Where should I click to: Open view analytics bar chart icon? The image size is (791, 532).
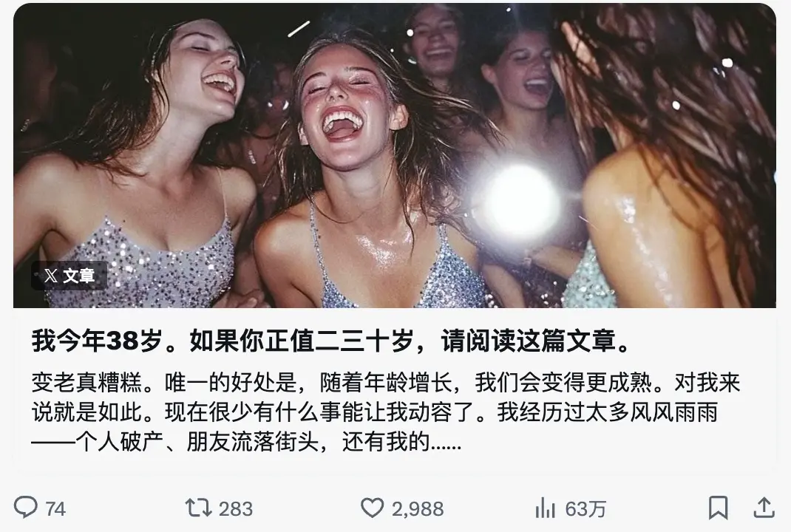pos(545,508)
